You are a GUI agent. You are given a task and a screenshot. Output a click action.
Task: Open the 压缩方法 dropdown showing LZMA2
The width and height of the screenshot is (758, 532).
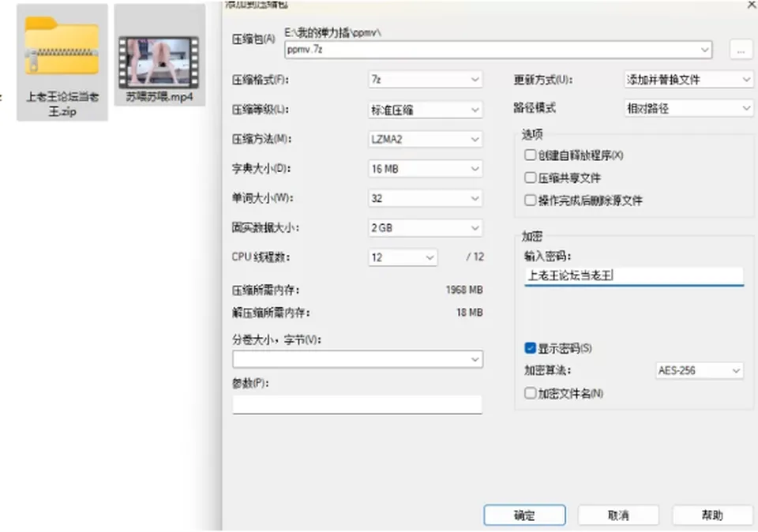[426, 140]
